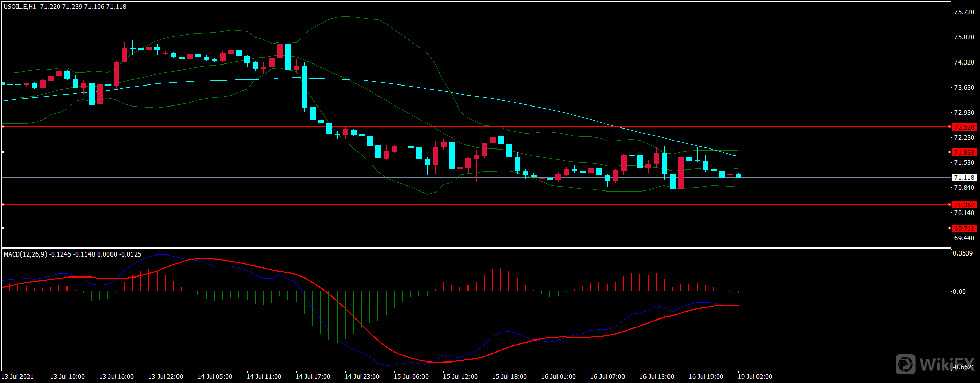Select the 16 Jul 13:00 time marker

(657, 377)
